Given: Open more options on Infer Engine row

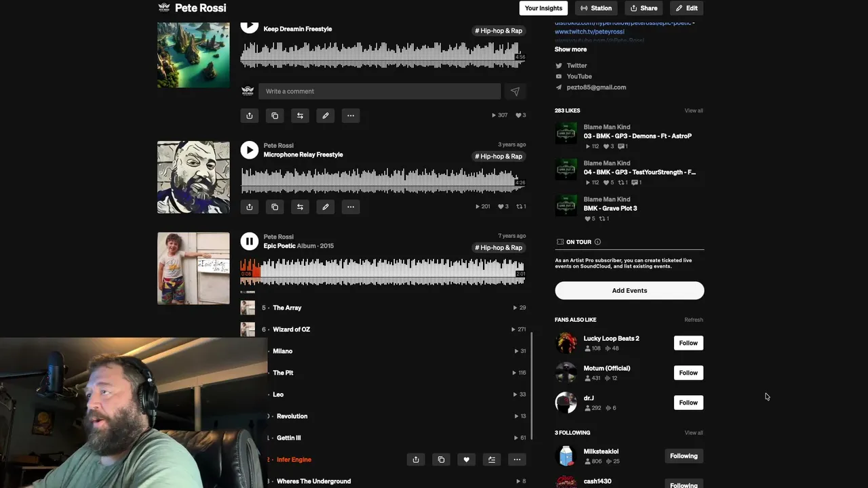Looking at the screenshot, I should point(517,460).
